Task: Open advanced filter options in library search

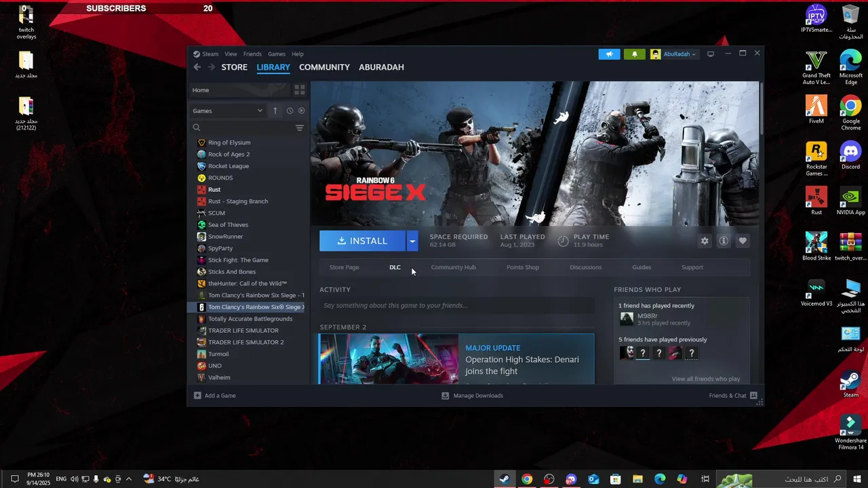Action: coord(300,127)
